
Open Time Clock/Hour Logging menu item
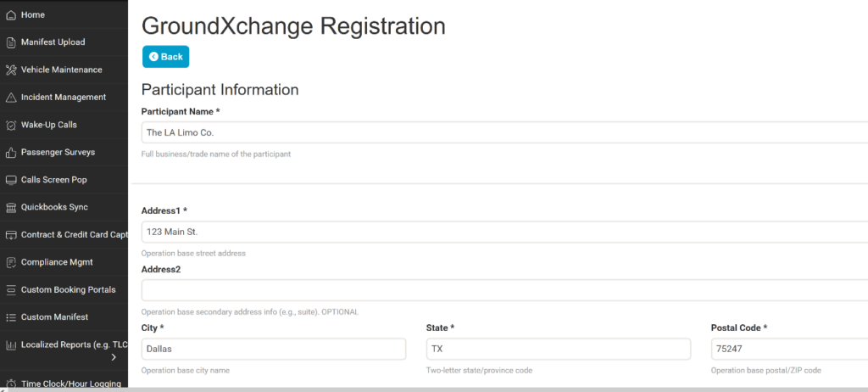(x=70, y=384)
